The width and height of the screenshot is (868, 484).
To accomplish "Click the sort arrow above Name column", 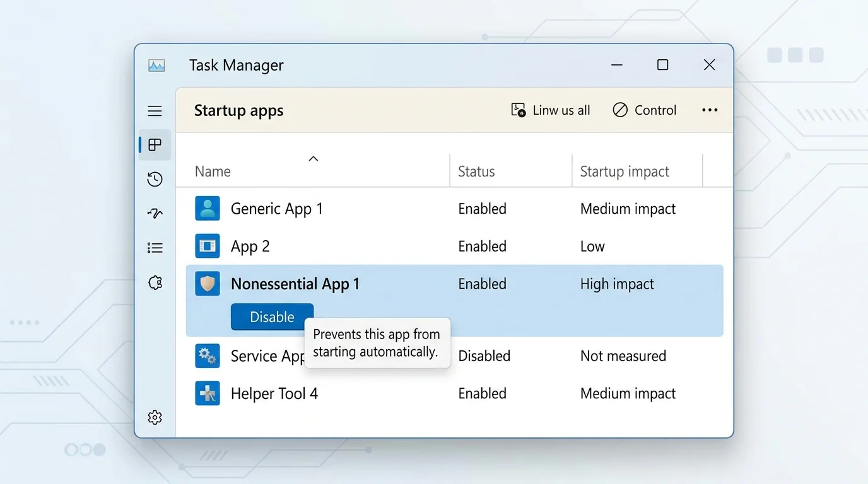I will (x=313, y=159).
